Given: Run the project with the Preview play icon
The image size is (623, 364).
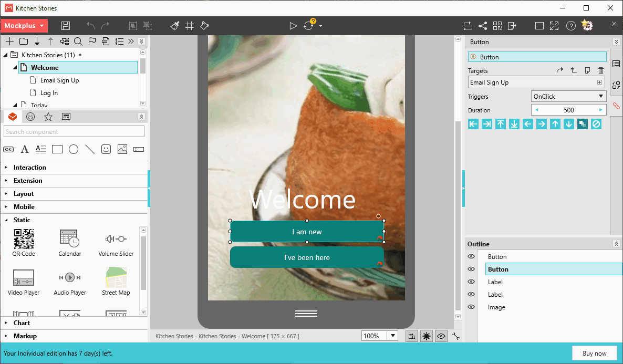Looking at the screenshot, I should 293,25.
